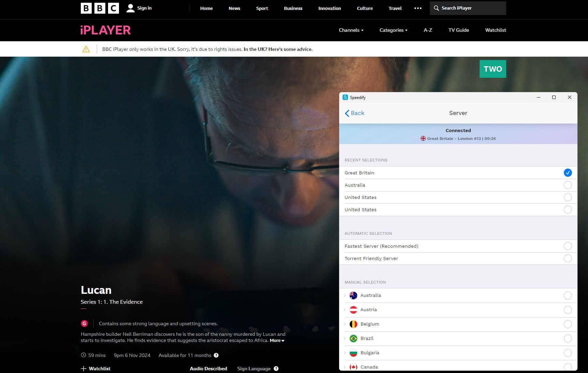The width and height of the screenshot is (588, 373).
Task: Select Brazil manual server radio
Action: click(x=568, y=339)
